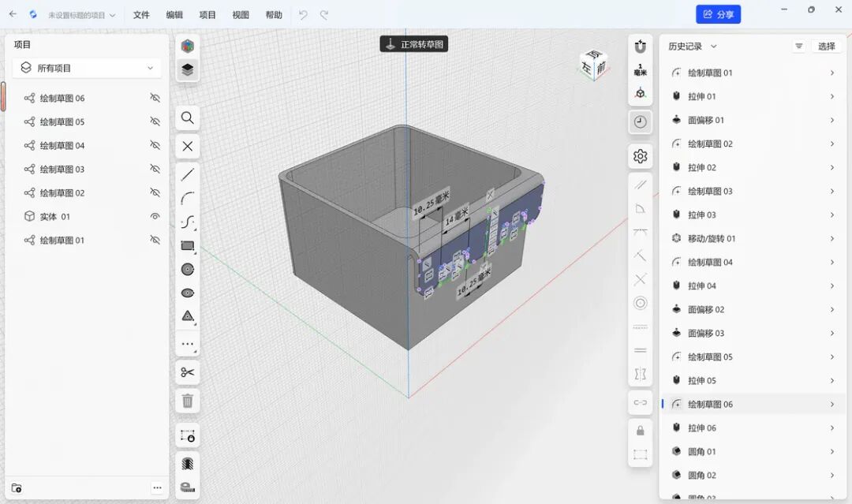Click the magnet snapping icon

click(640, 47)
